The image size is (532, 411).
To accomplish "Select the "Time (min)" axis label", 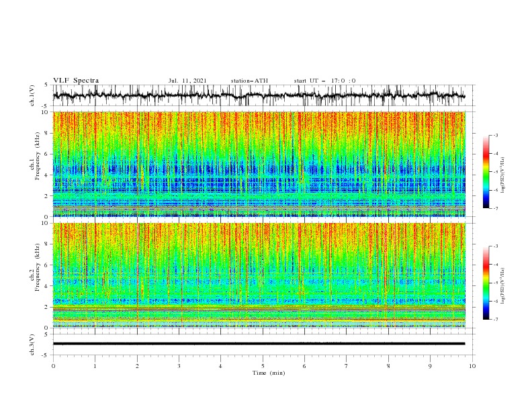I will tap(269, 373).
